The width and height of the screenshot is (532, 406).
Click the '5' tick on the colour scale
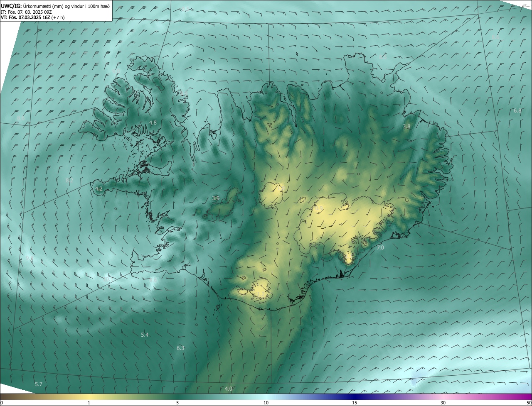pyautogui.click(x=177, y=403)
